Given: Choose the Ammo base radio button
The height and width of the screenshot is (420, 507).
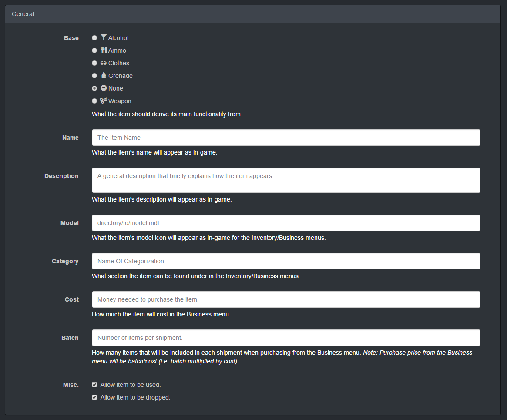Looking at the screenshot, I should point(94,51).
